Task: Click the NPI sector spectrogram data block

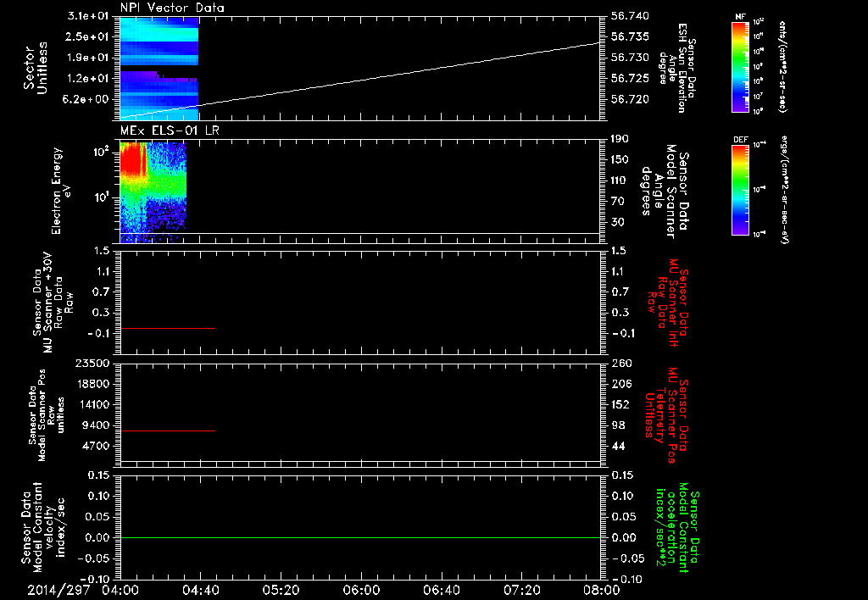Action: 159,69
